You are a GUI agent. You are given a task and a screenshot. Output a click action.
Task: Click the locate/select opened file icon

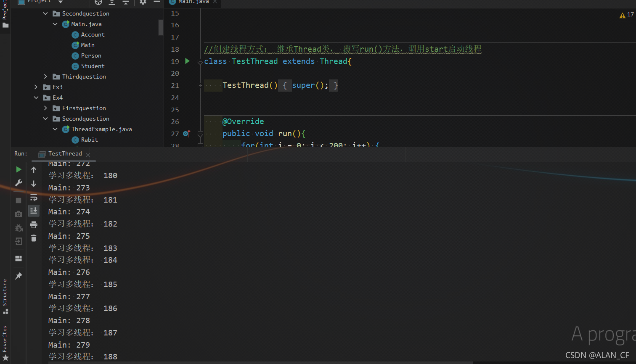point(98,2)
